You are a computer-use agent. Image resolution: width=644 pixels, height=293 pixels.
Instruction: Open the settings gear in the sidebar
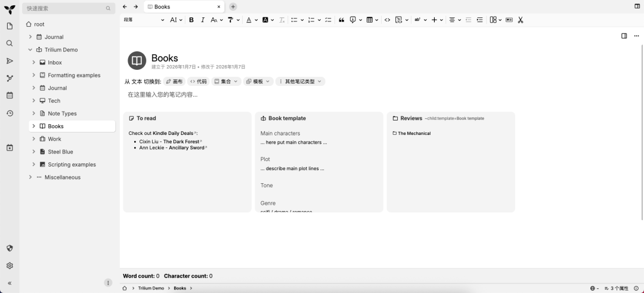10,266
